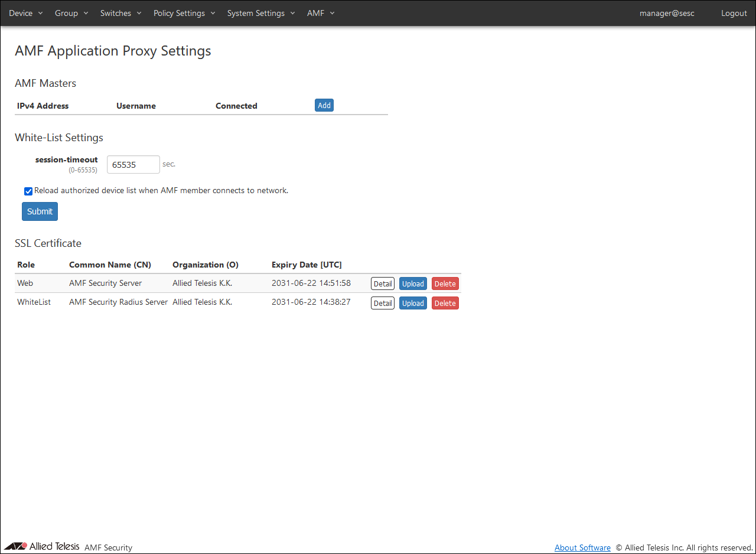View Detail of the WhiteList certificate
This screenshot has height=554, width=756.
click(x=382, y=303)
